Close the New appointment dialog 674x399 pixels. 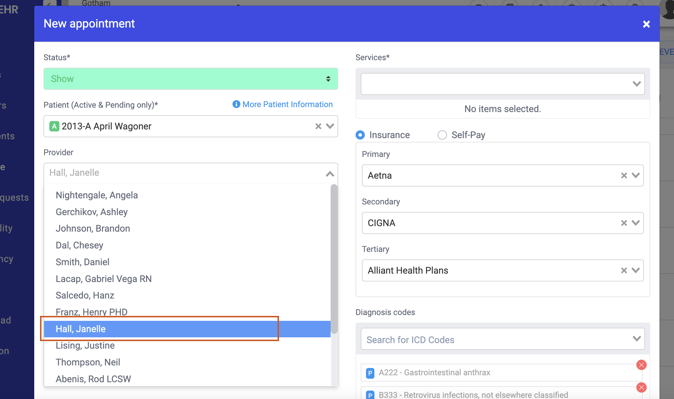pos(646,24)
